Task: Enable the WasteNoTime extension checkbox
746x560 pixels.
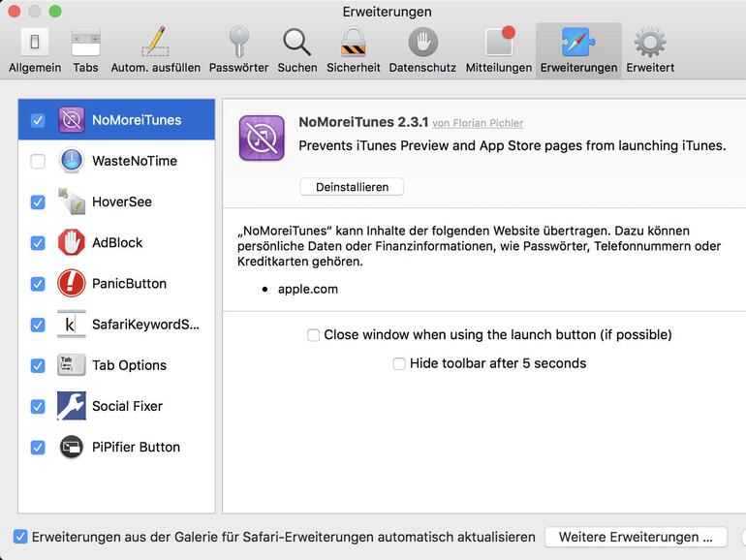Action: point(38,161)
